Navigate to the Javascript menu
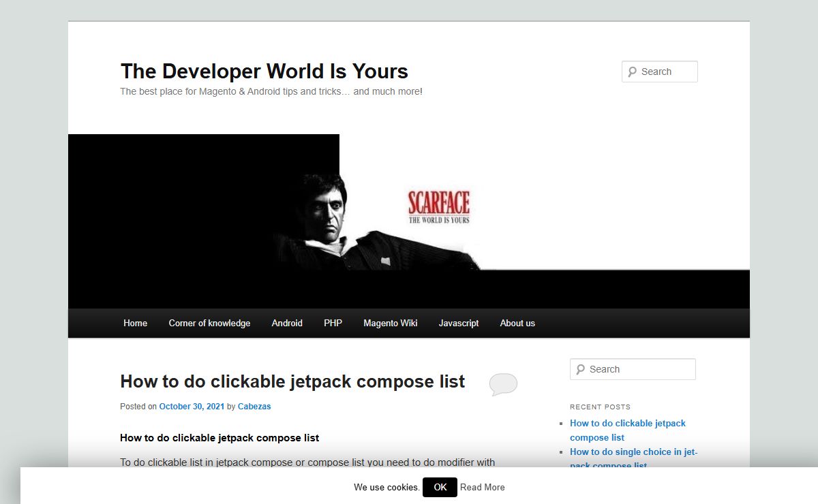 click(x=459, y=323)
